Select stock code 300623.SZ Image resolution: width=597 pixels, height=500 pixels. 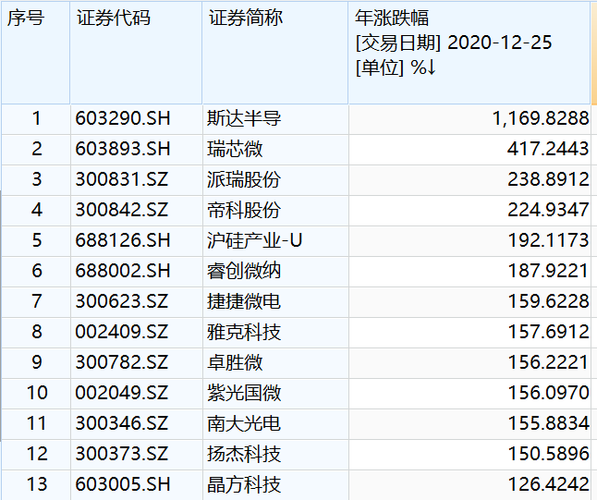122,301
